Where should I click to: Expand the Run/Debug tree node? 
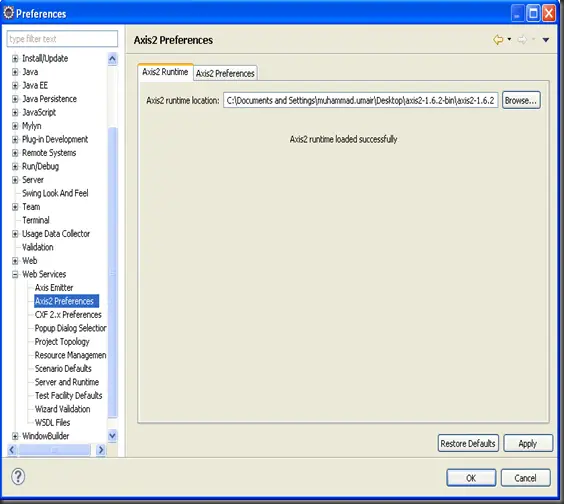[15, 166]
